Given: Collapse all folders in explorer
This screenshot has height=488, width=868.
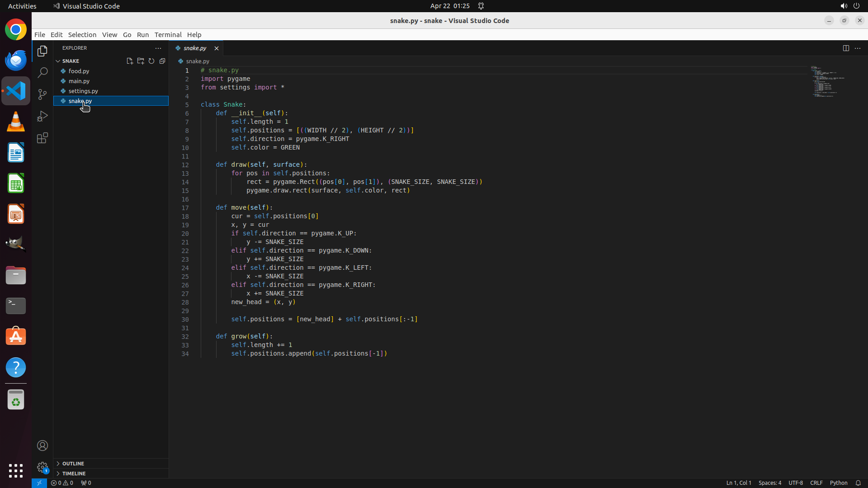Looking at the screenshot, I should (162, 61).
